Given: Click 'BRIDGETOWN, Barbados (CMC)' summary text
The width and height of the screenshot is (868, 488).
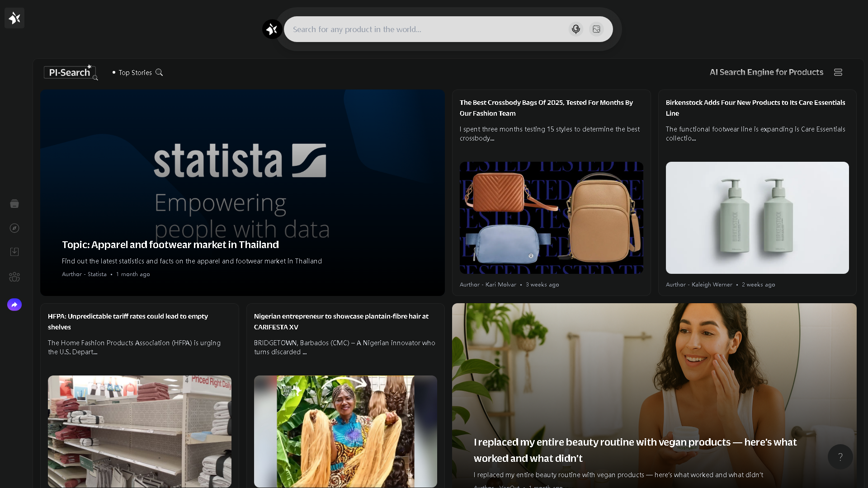Looking at the screenshot, I should tap(344, 347).
